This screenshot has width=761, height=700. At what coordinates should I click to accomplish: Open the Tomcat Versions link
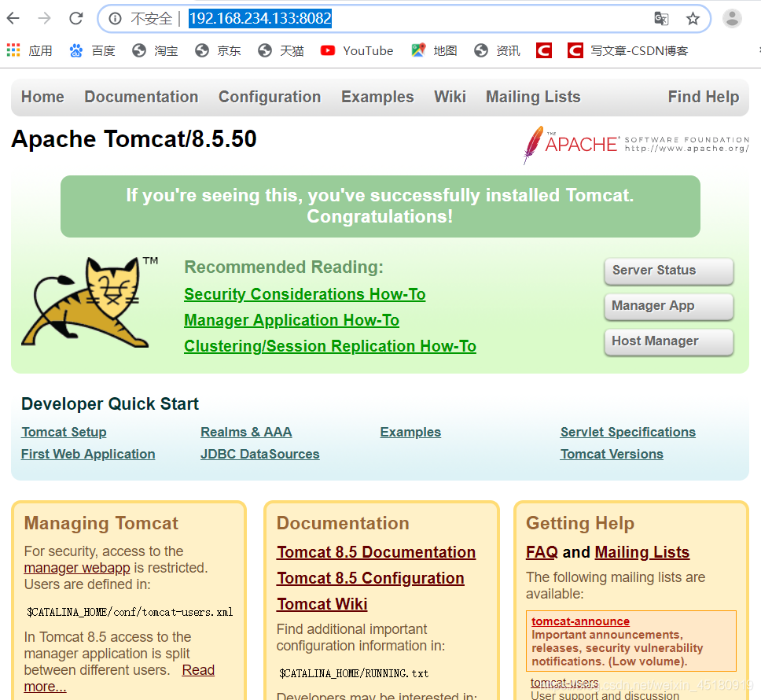[x=612, y=455]
